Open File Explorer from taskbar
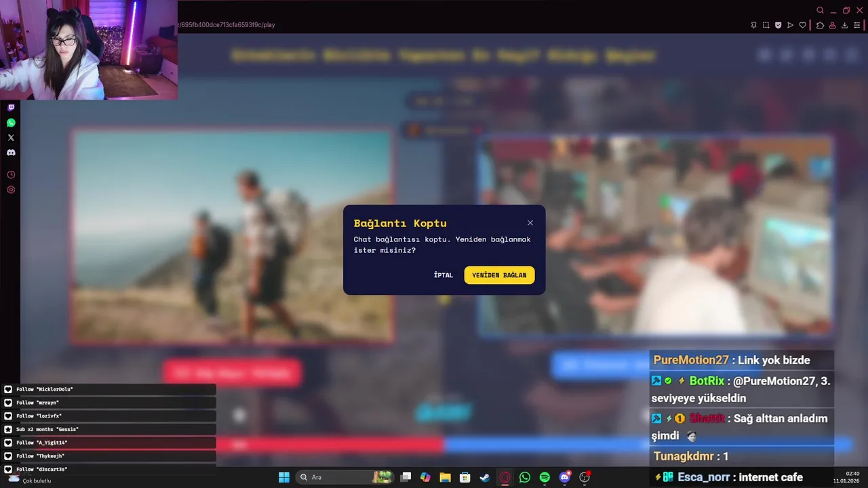 click(445, 477)
